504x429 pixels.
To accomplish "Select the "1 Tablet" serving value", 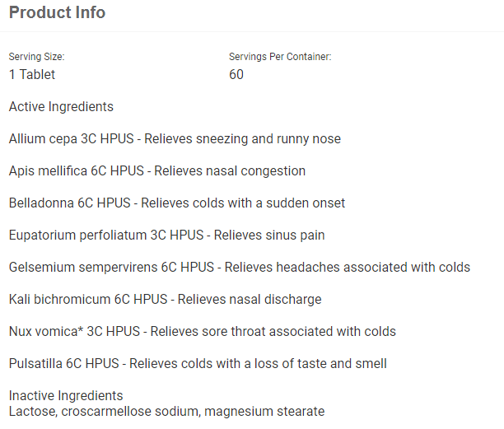I will (x=32, y=74).
